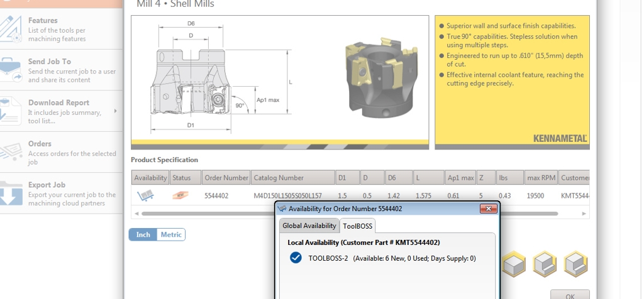Viewport: 644px width, 299px height.
Task: Click the 3D shell mill cutter image
Action: (382, 78)
